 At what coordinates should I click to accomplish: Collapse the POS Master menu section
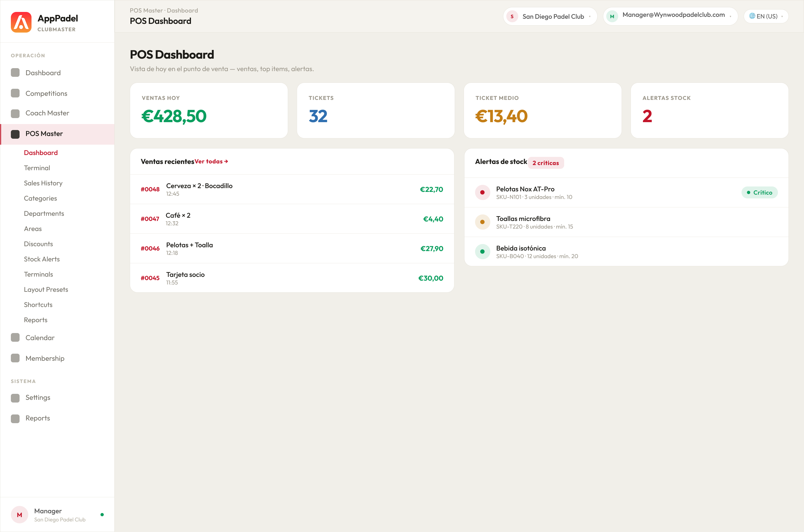pyautogui.click(x=57, y=134)
